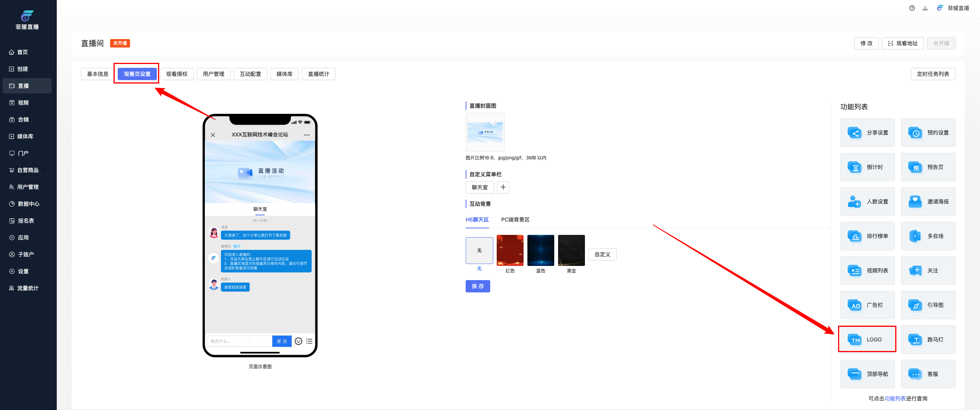Click the 功能列表 hyperlink at bottom
This screenshot has width=980, height=410.
point(895,399)
